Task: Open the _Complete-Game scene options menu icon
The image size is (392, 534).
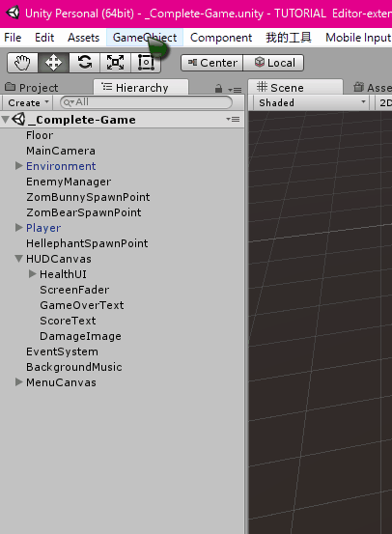Action: point(233,119)
